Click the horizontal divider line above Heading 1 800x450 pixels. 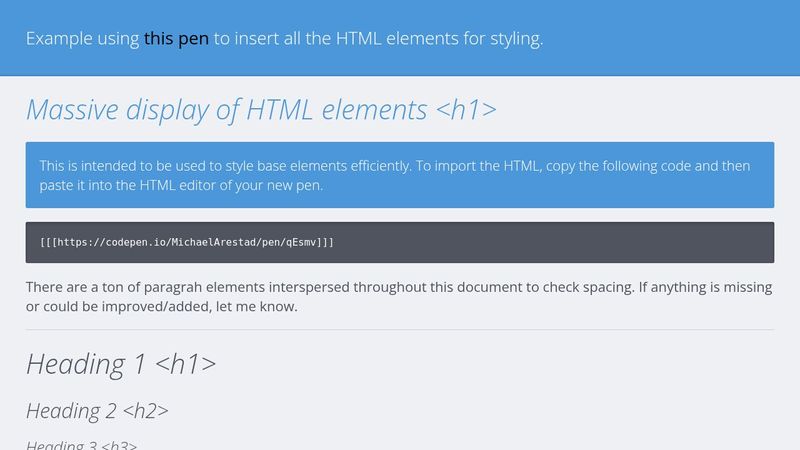400,329
